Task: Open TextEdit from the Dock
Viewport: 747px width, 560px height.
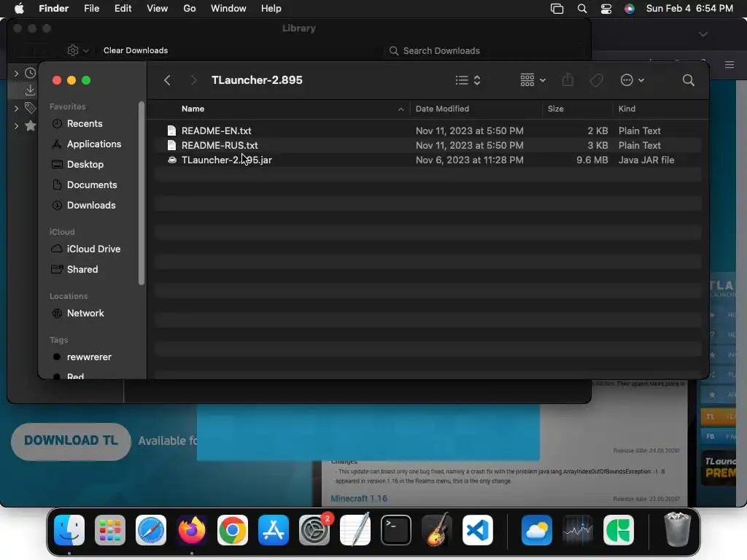Action: pyautogui.click(x=355, y=530)
